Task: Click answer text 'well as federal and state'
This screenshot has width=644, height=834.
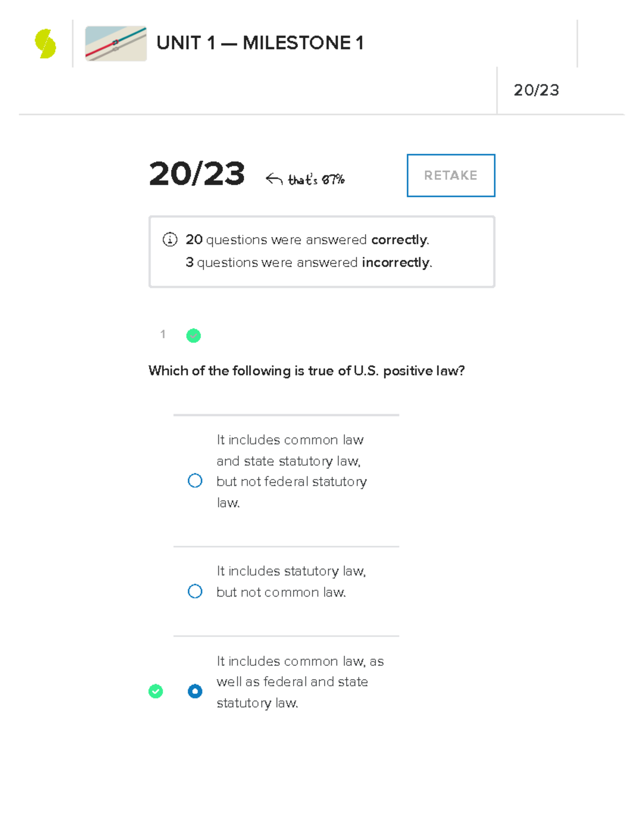Action: (x=292, y=681)
